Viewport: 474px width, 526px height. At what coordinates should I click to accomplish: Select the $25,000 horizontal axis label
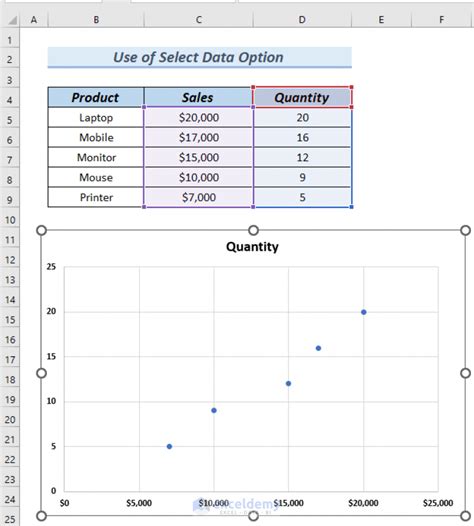click(x=438, y=503)
